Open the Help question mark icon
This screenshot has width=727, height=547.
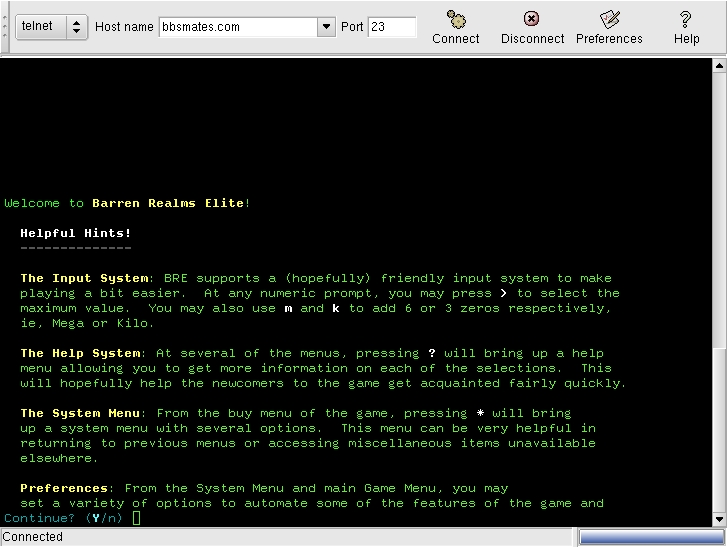[686, 27]
